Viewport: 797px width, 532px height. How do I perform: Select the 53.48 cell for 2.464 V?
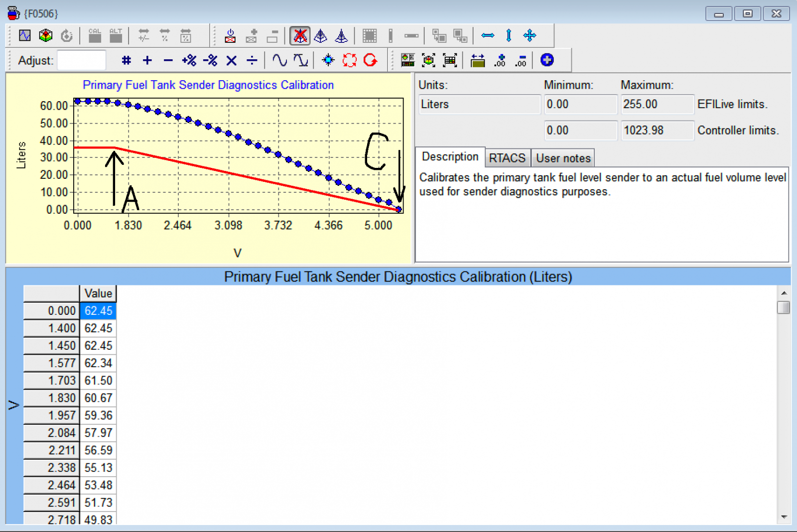[98, 485]
